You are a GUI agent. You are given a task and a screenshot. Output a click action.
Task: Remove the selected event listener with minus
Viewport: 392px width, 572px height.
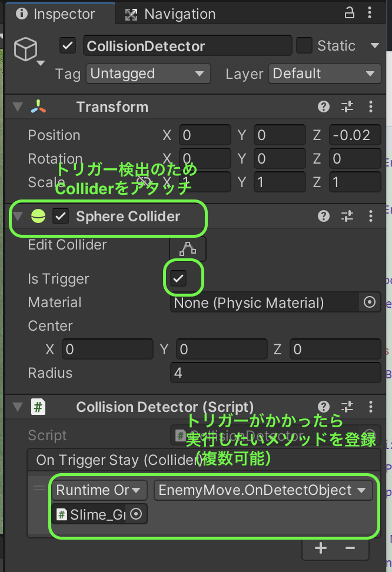click(x=350, y=548)
